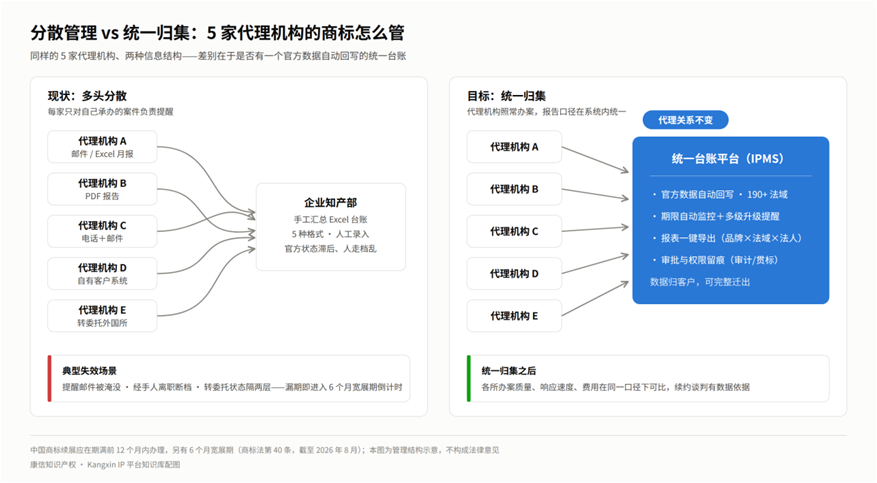Click the 典型失效场景 callout heading
Screen dimensions: 877x483
pyautogui.click(x=89, y=371)
